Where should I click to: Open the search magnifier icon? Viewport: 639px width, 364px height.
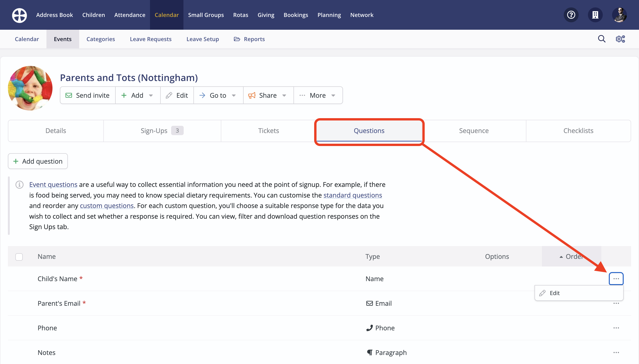click(601, 39)
